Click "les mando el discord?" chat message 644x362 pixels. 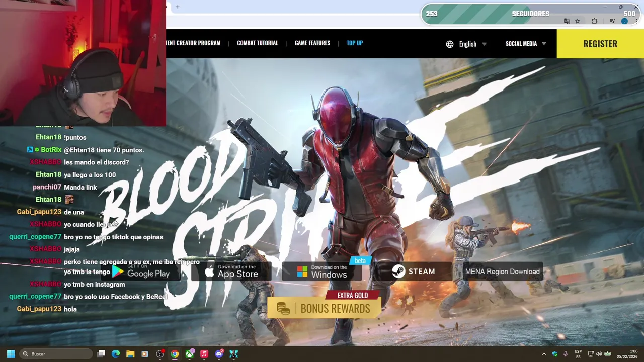pyautogui.click(x=97, y=162)
